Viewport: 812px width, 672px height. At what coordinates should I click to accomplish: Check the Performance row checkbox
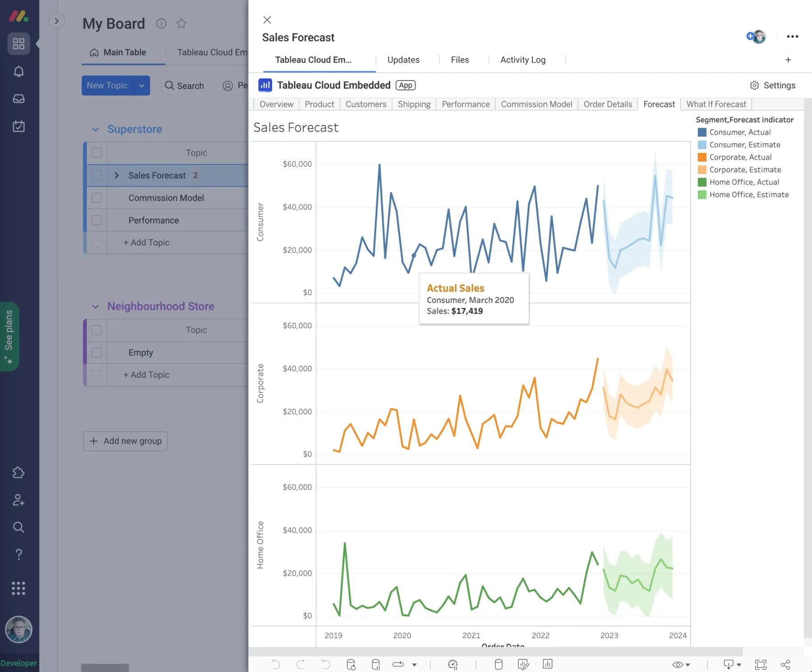(x=97, y=220)
